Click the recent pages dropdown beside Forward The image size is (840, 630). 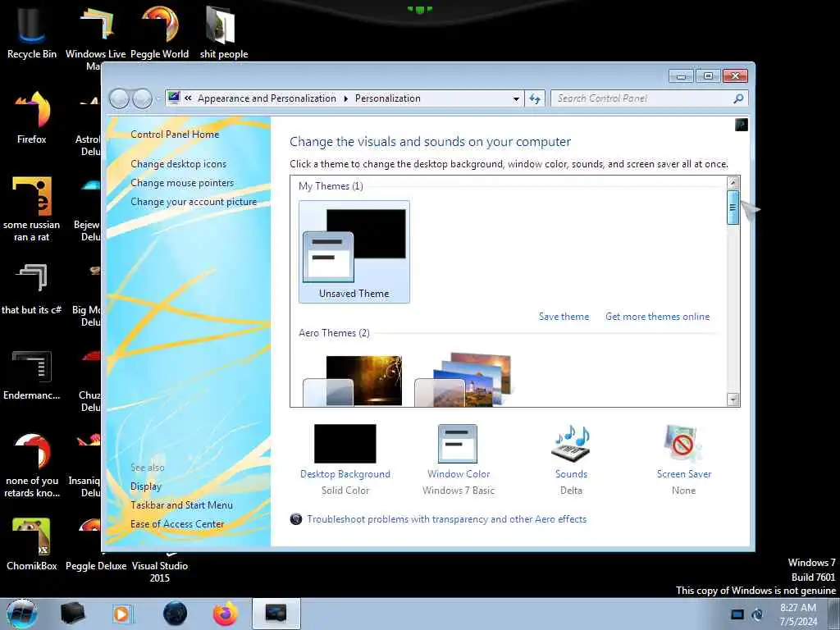(x=158, y=99)
